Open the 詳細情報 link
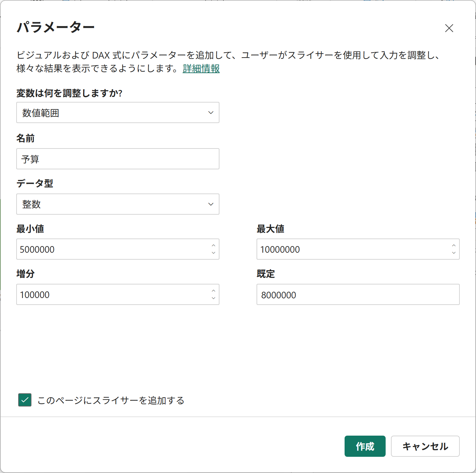Viewport: 476px width, 473px height. 201,68
